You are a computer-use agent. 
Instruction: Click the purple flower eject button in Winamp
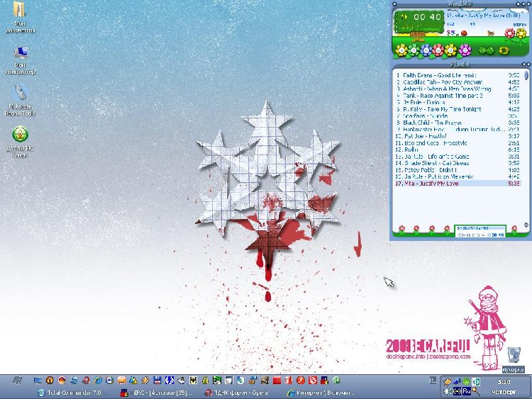click(465, 50)
